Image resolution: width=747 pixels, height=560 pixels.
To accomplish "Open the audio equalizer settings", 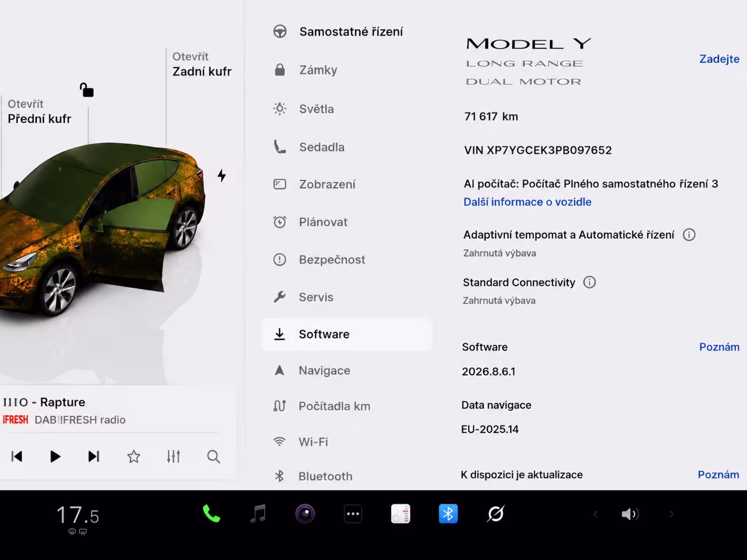I will [174, 456].
